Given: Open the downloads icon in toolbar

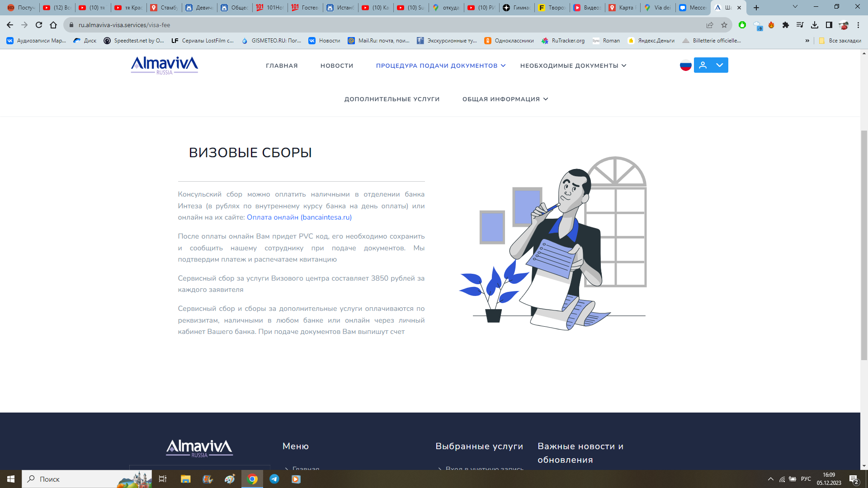Looking at the screenshot, I should [x=815, y=25].
